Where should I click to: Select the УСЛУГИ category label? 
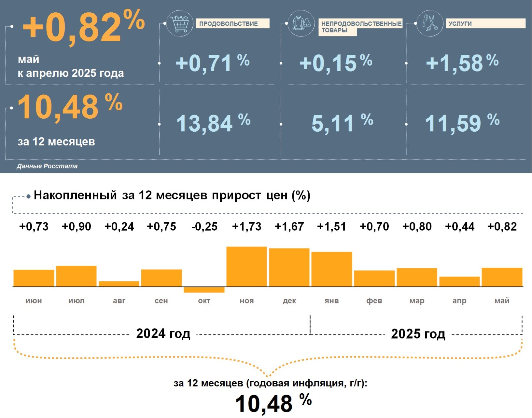pos(485,24)
